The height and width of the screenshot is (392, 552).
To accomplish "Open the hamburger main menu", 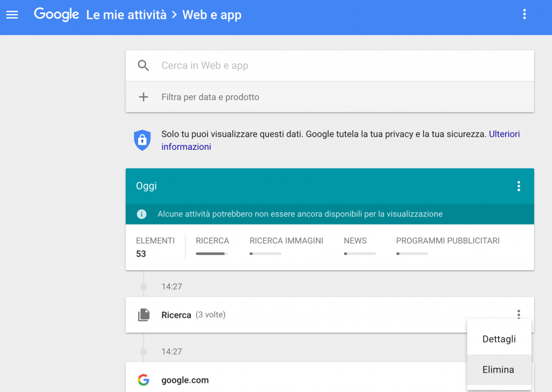I will pyautogui.click(x=12, y=15).
